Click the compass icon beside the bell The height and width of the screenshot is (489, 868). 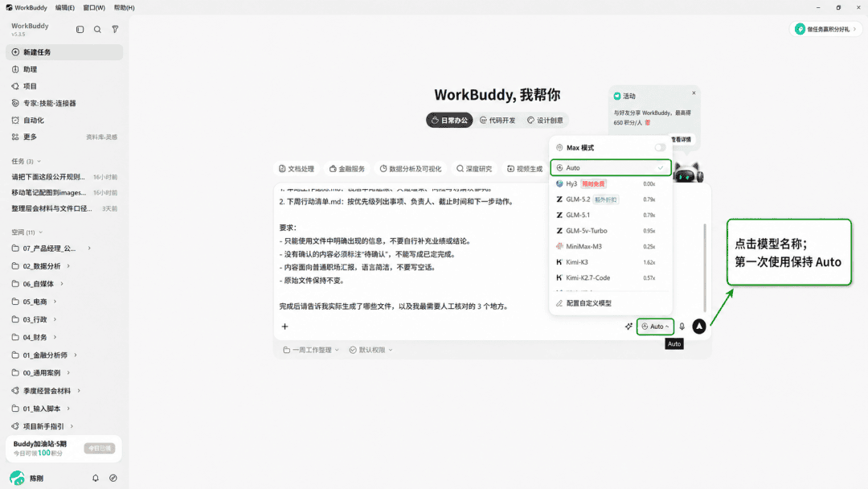(x=113, y=478)
